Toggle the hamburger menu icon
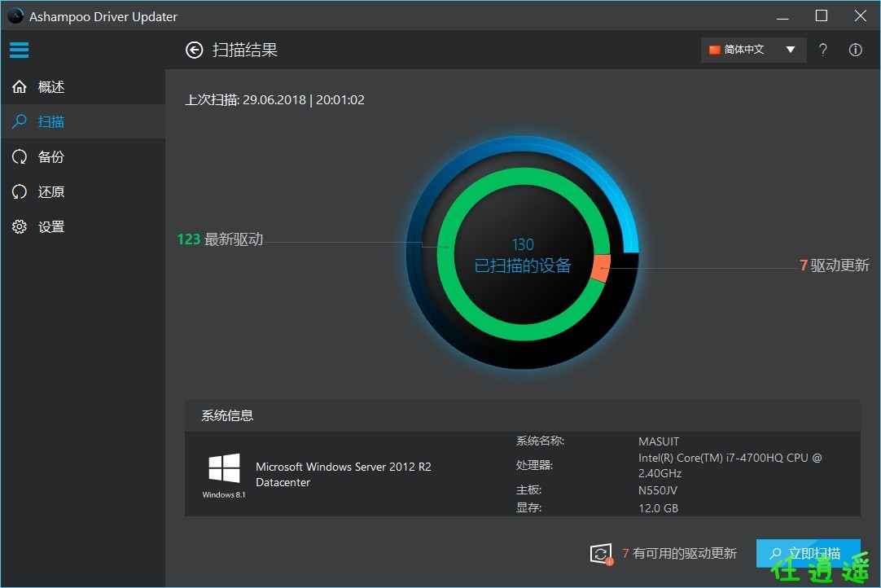 pyautogui.click(x=19, y=50)
